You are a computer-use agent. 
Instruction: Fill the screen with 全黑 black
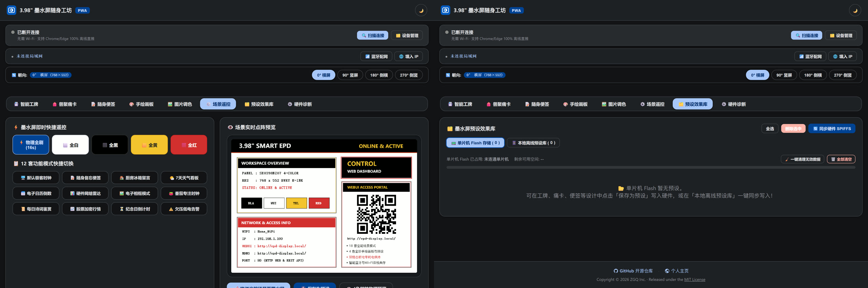(110, 145)
